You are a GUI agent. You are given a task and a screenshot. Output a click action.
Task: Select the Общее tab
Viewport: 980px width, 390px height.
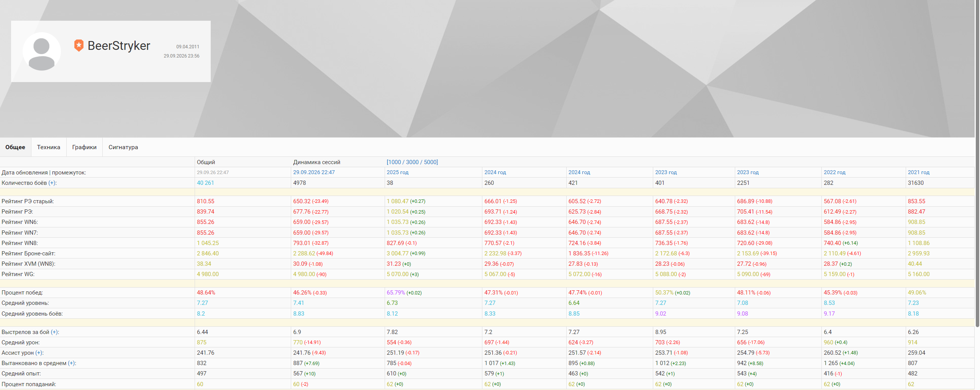[x=15, y=147]
